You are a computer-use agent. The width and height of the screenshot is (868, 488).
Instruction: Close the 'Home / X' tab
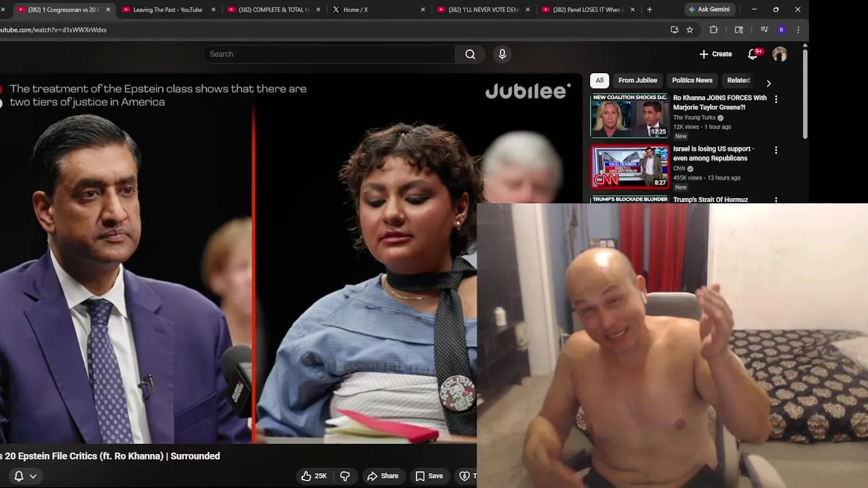coord(423,9)
